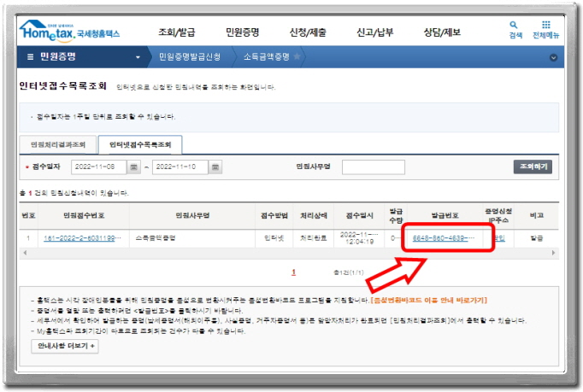
Task: Click right arrow of horizontal table scrollbar
Action: (x=553, y=253)
